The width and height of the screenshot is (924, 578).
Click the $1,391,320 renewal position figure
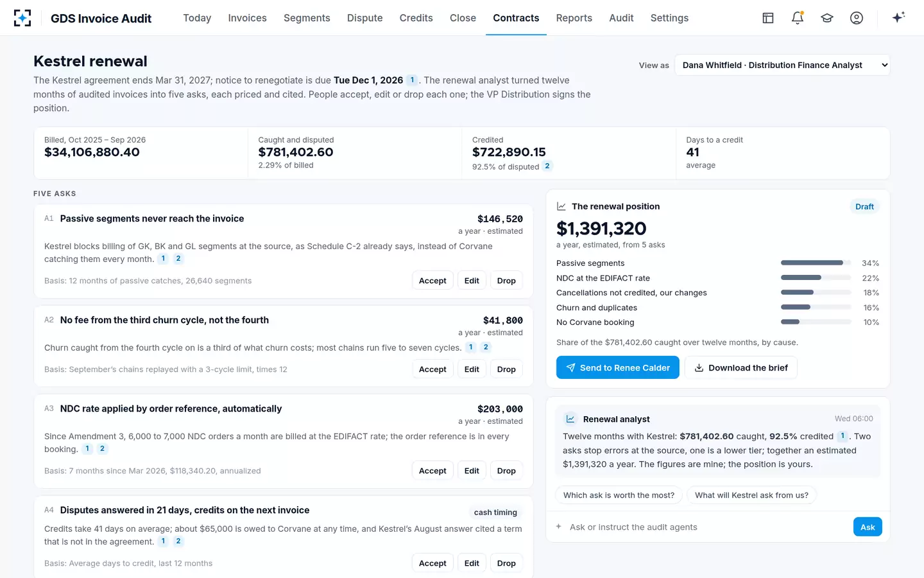click(x=601, y=228)
